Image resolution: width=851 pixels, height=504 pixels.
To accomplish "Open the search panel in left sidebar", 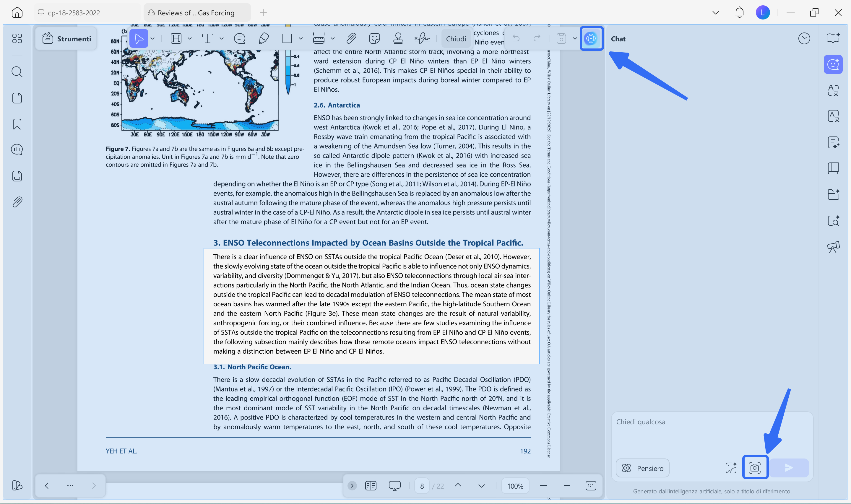I will [17, 72].
